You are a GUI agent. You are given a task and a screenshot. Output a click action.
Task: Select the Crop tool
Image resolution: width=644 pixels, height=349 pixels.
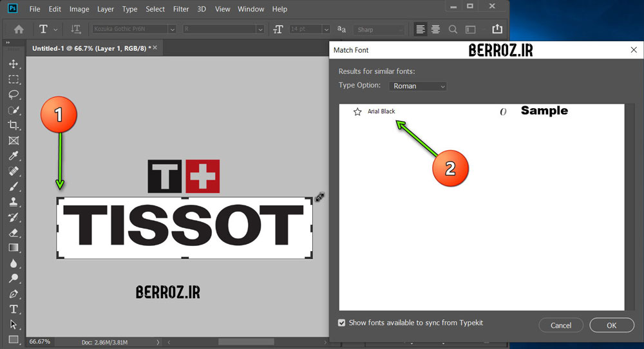pyautogui.click(x=14, y=125)
